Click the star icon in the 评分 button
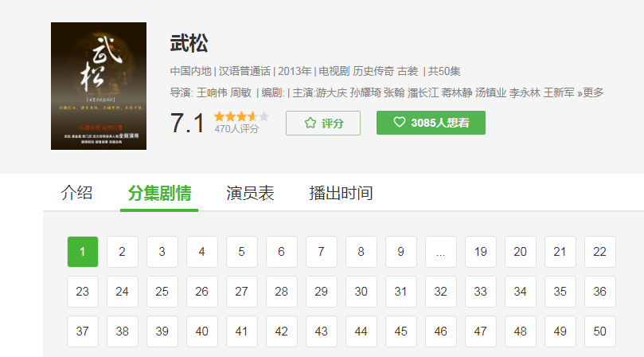 pyautogui.click(x=310, y=123)
